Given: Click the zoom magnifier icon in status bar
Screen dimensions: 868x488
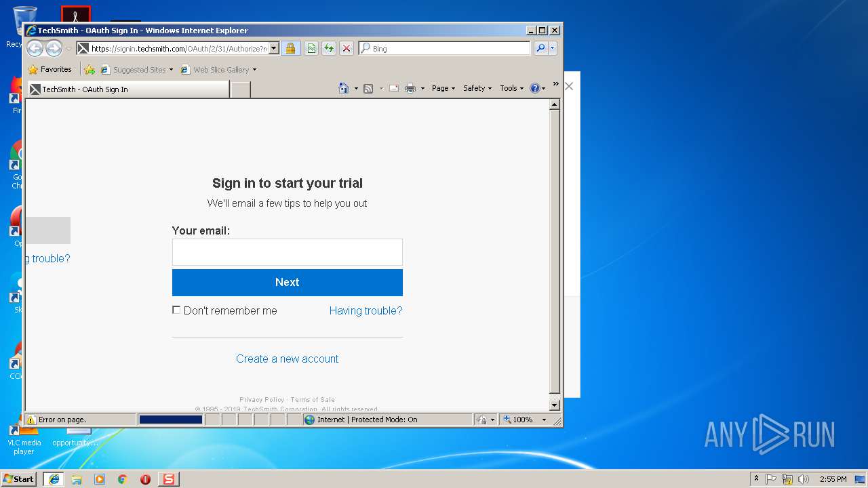Looking at the screenshot, I should [x=507, y=420].
